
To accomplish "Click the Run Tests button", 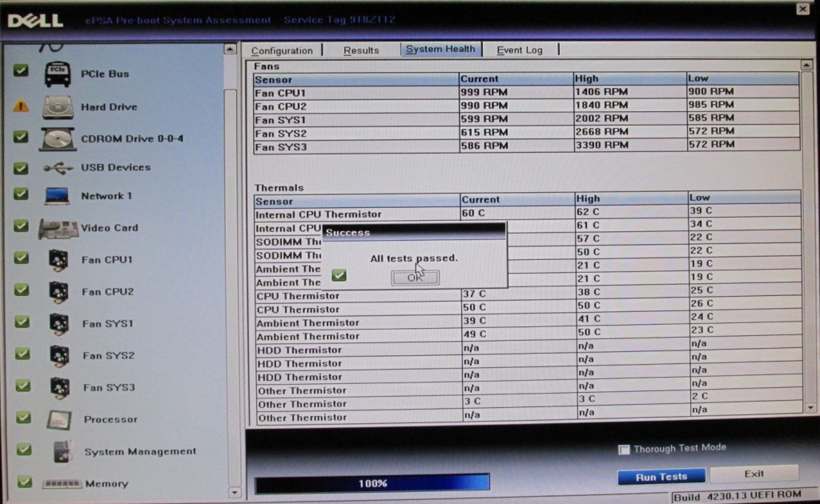I will (x=661, y=477).
